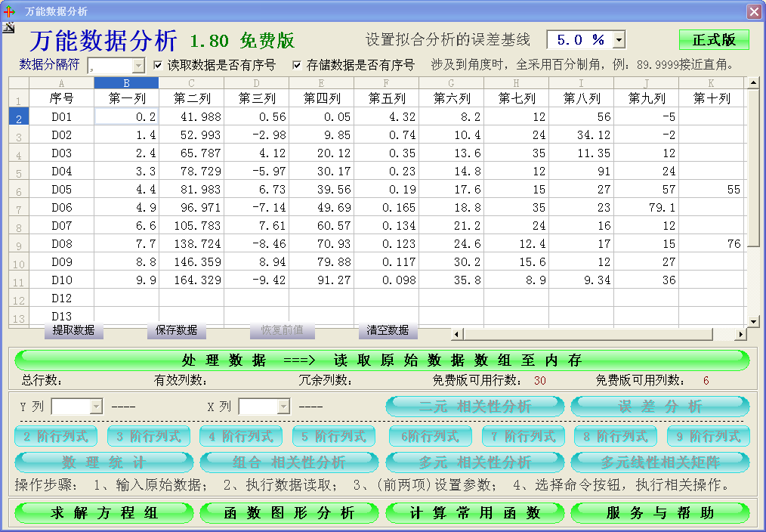Select column header B in the data grid
766x532 pixels.
126,83
